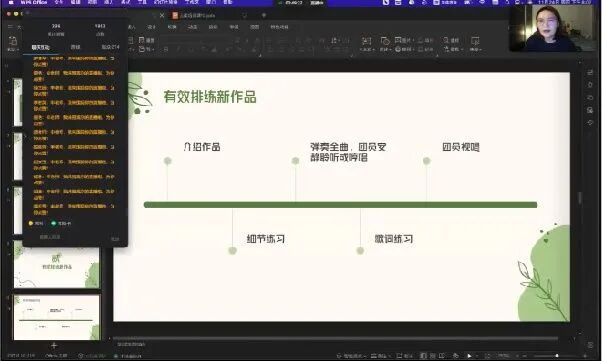
Task: Add a new slide with plus button
Action: pos(54,345)
